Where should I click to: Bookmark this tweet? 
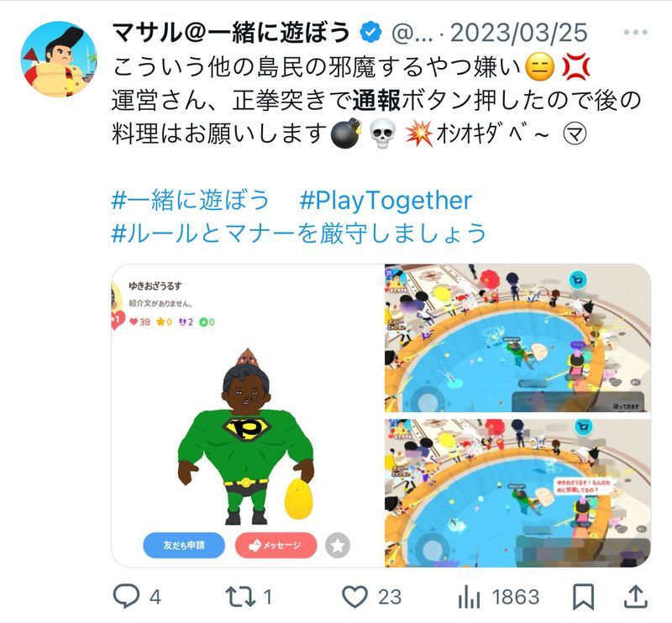[583, 596]
